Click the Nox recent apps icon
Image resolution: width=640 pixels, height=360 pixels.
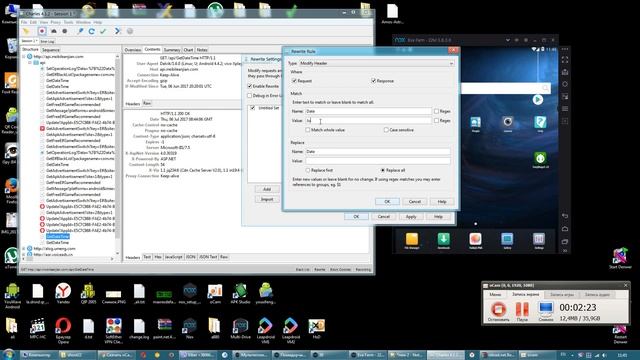[x=565, y=242]
